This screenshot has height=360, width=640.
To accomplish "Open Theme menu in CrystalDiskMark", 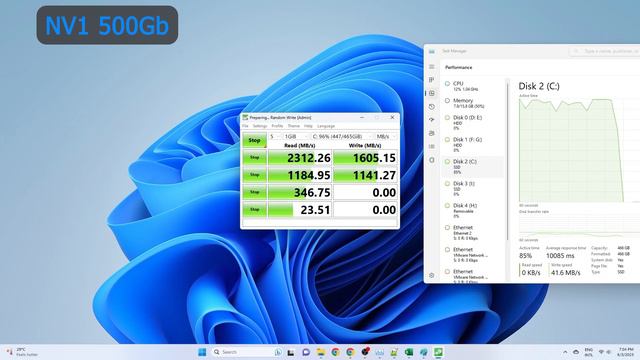I will point(293,126).
